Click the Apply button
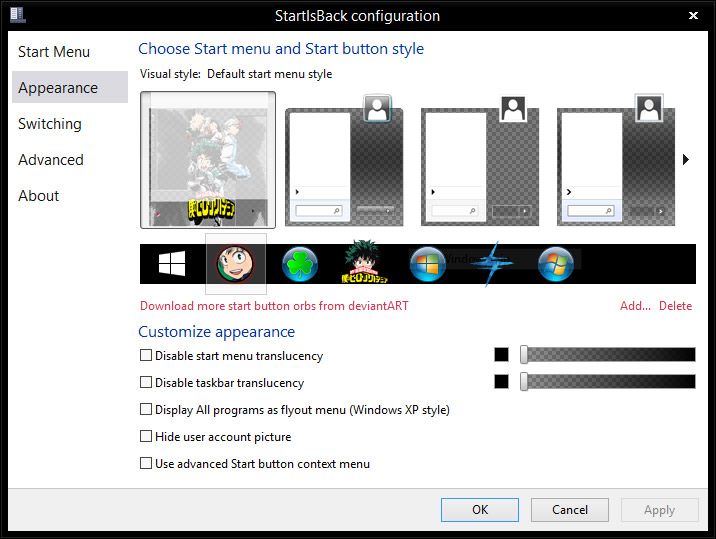The image size is (716, 539). (659, 510)
